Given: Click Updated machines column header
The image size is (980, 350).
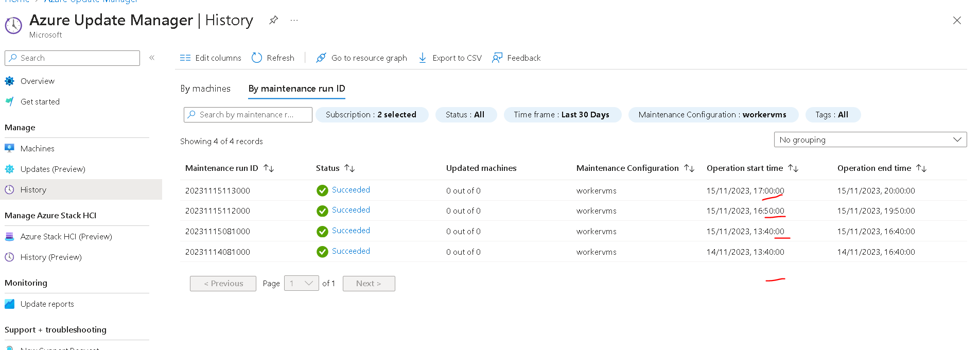Looking at the screenshot, I should (481, 168).
